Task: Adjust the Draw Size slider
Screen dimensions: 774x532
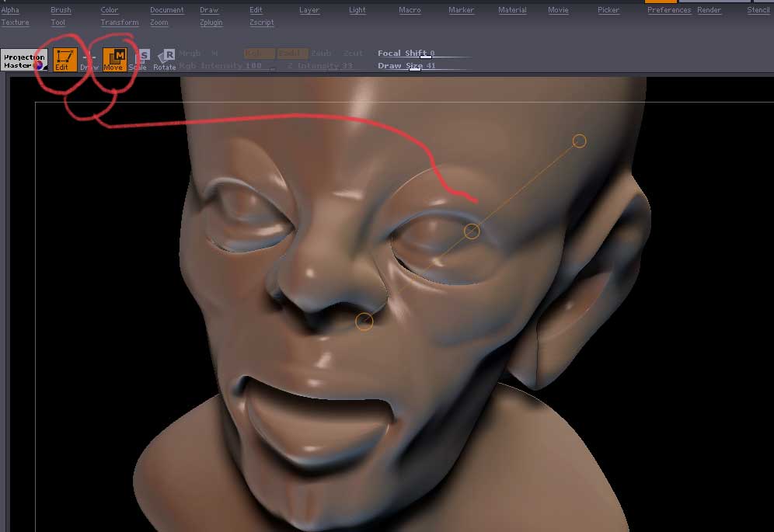Action: click(x=424, y=66)
